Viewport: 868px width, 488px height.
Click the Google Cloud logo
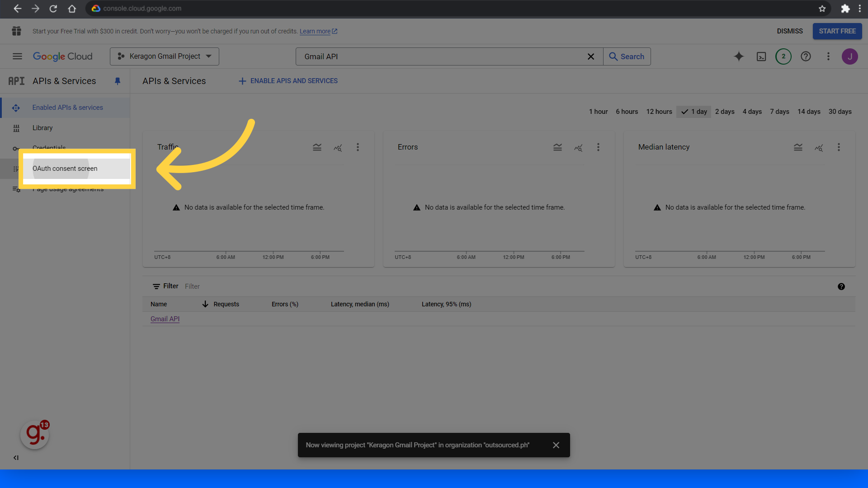pyautogui.click(x=62, y=56)
